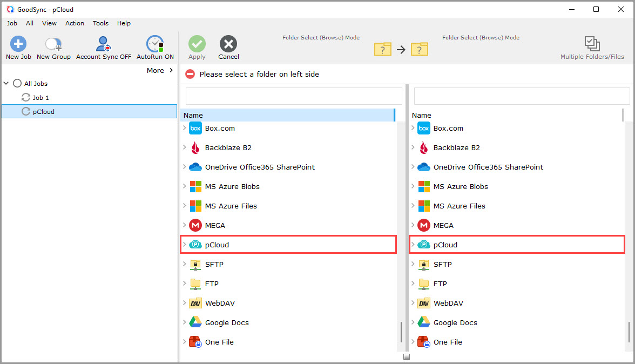Click the green Apply checkmark icon
The height and width of the screenshot is (364, 635).
click(x=197, y=44)
